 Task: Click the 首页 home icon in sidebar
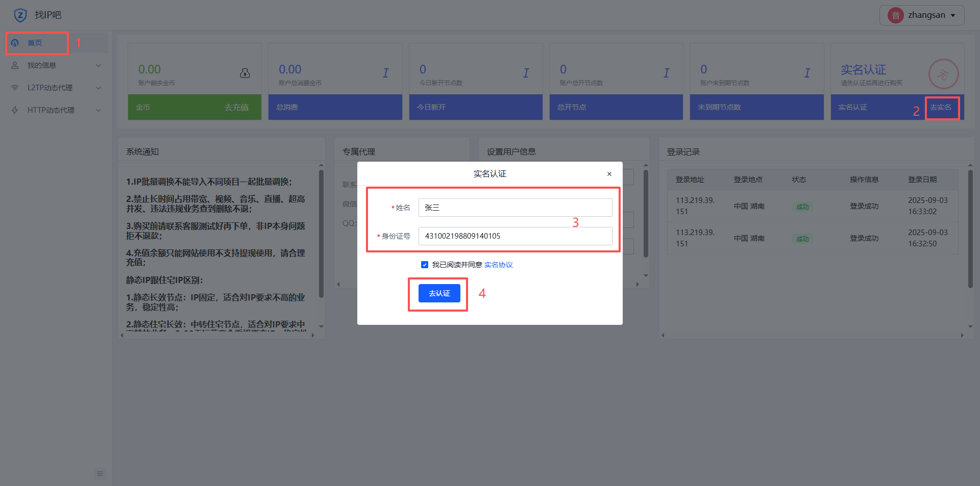[15, 43]
